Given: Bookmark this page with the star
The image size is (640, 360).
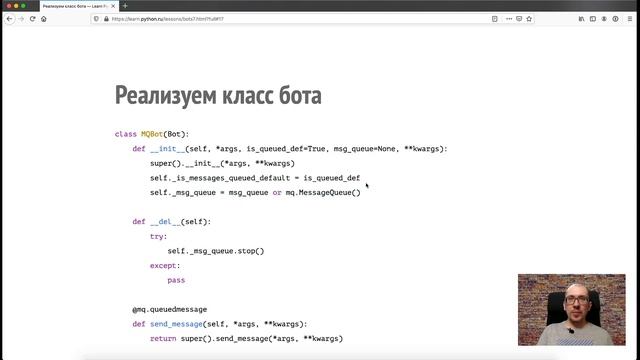Looking at the screenshot, I should (529, 19).
